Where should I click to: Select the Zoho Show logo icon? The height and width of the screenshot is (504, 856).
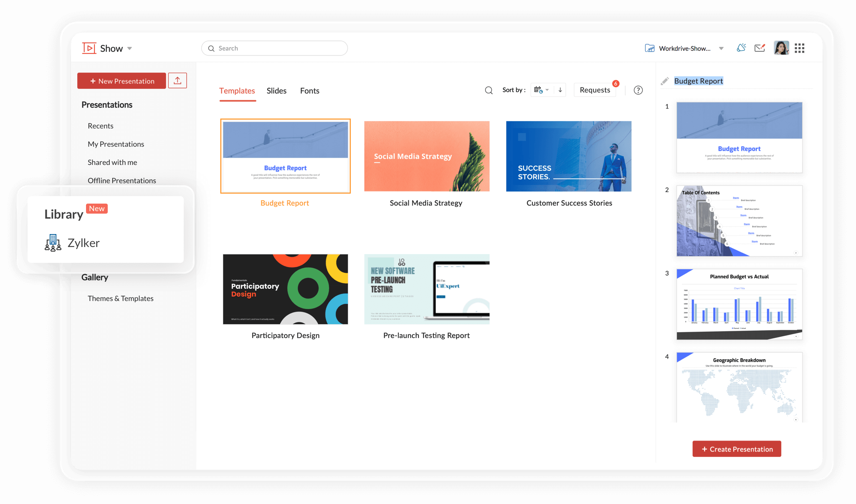point(89,48)
